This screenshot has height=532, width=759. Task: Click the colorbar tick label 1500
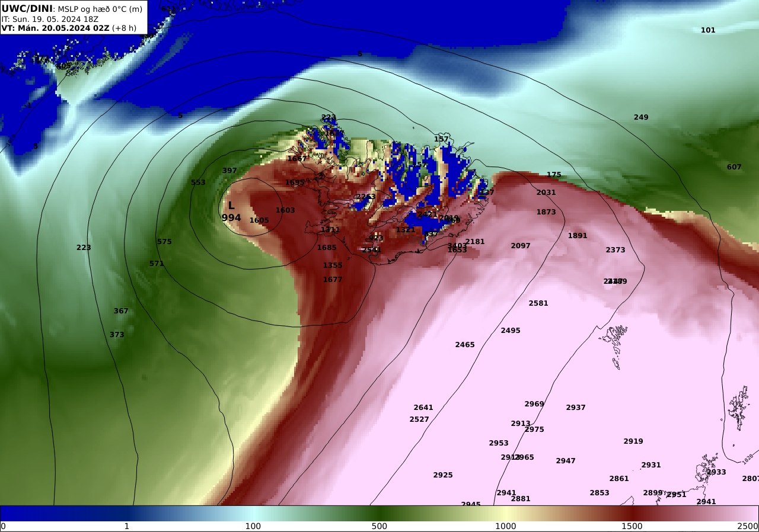click(632, 526)
